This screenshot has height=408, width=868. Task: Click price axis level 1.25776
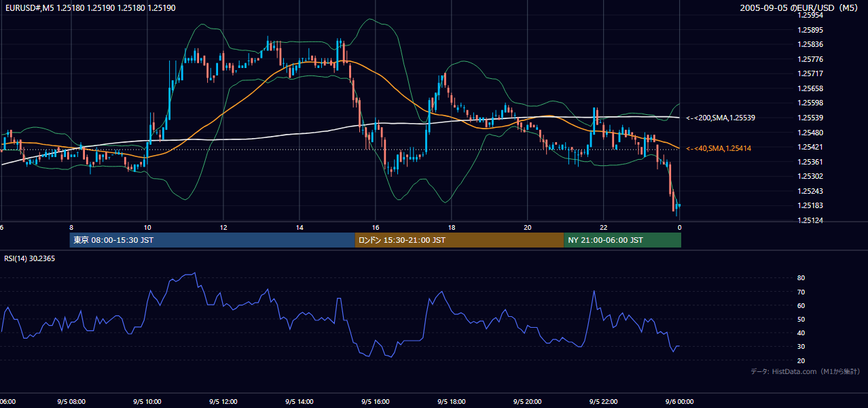tap(810, 59)
